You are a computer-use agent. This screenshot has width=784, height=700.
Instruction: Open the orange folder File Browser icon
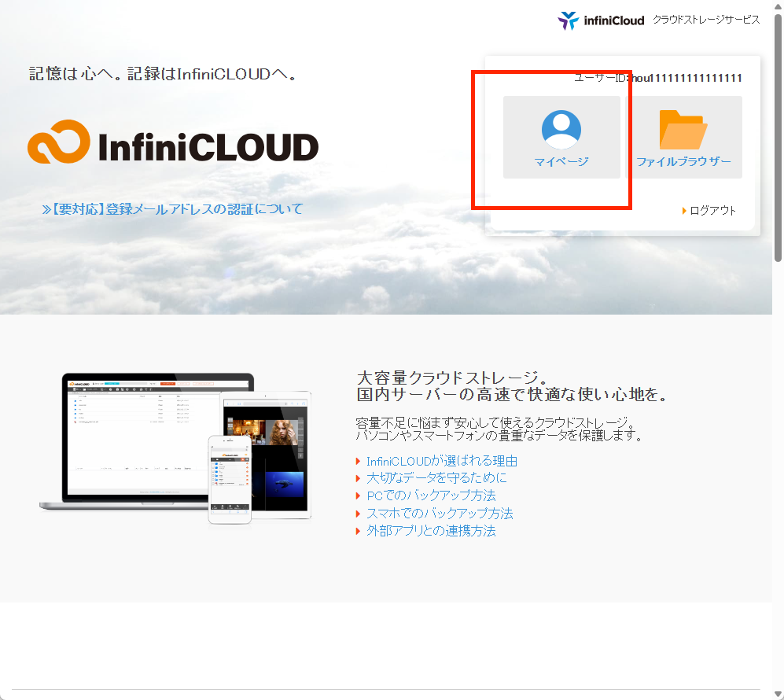point(683,130)
